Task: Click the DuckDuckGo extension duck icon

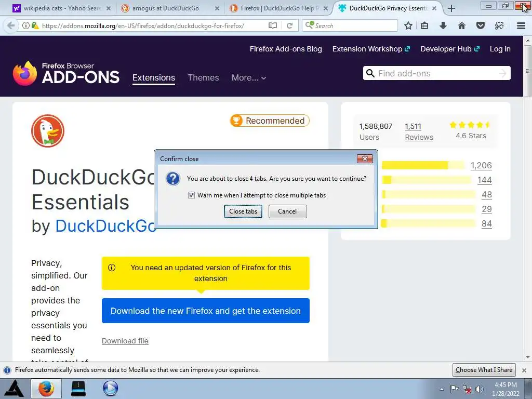Action: (x=48, y=131)
